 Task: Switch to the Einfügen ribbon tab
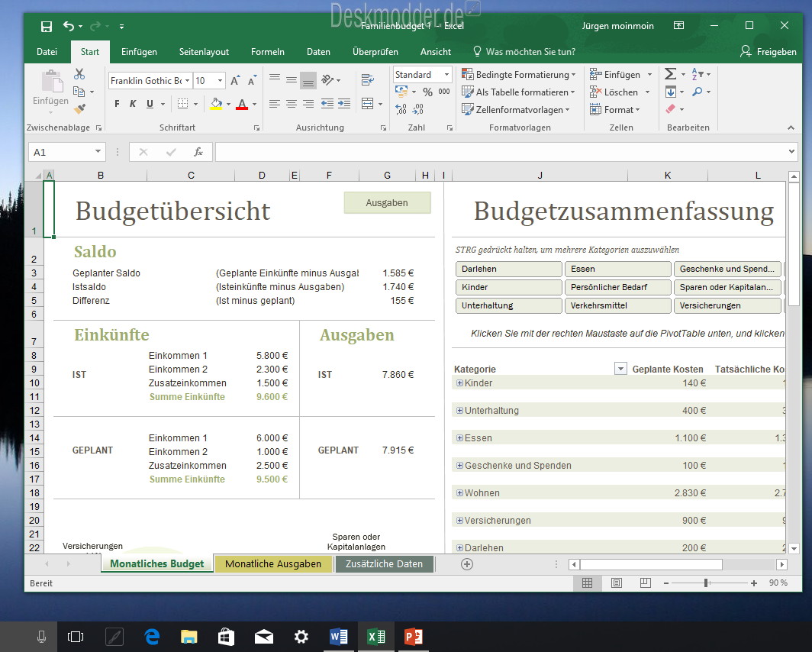click(x=139, y=52)
